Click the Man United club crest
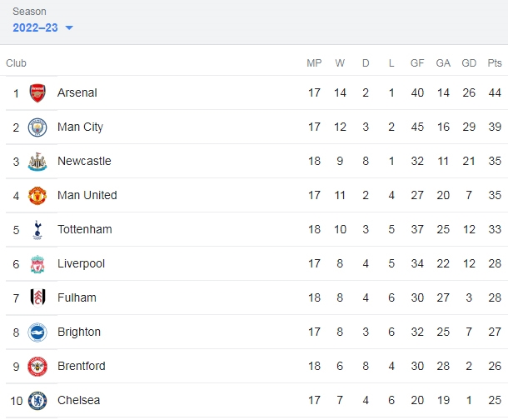Viewport: 508px width, 420px height. point(37,196)
